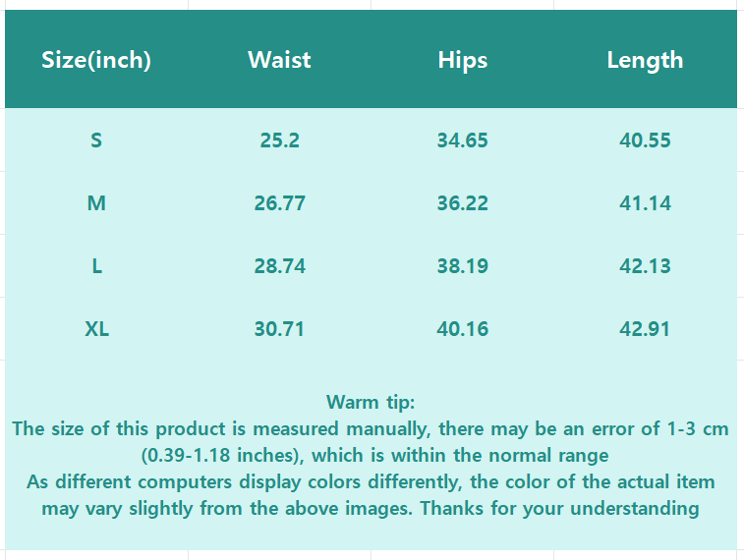
Task: Click the "Warm tip:" heading text
Action: [x=371, y=402]
